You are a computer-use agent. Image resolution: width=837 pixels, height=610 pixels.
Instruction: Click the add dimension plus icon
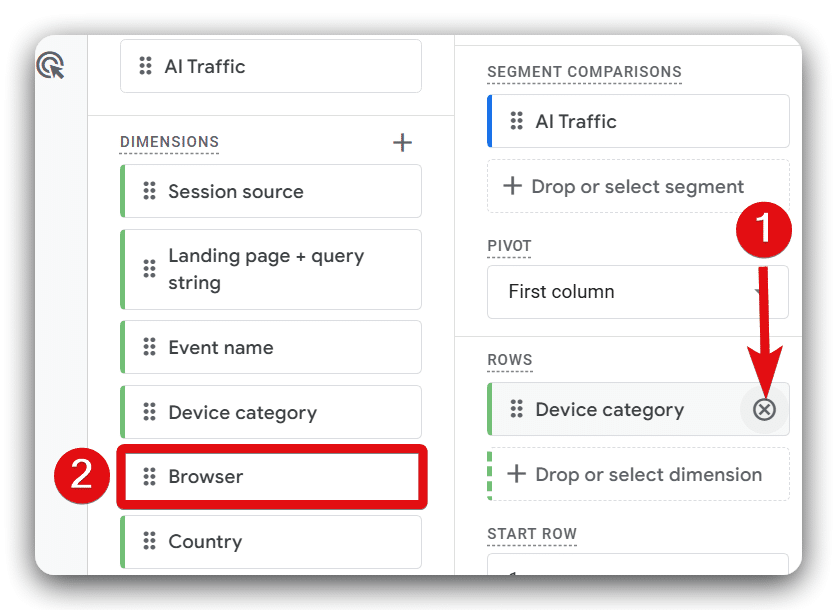pos(402,142)
